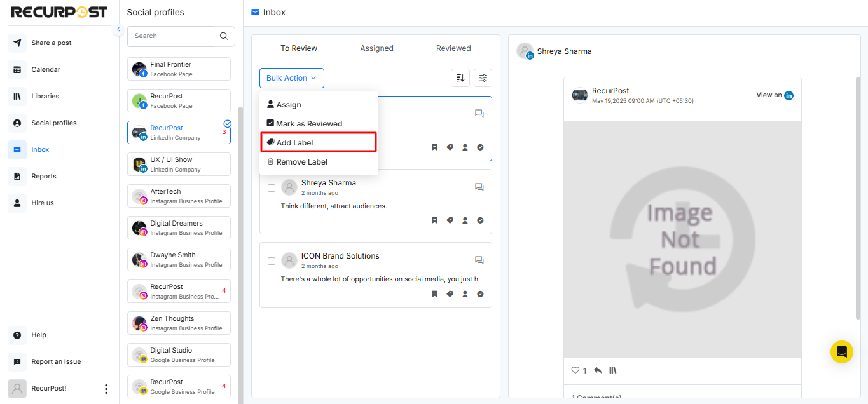
Task: Select Remove Label from the menu
Action: pos(319,162)
